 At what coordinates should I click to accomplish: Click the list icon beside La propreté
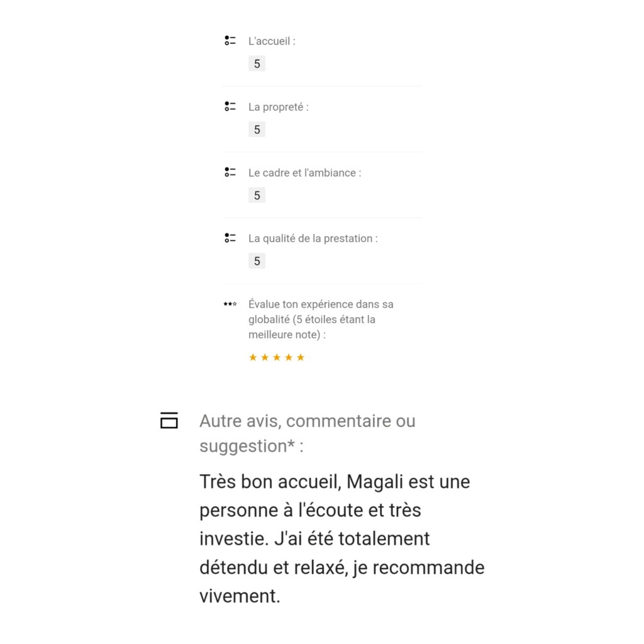coord(230,107)
